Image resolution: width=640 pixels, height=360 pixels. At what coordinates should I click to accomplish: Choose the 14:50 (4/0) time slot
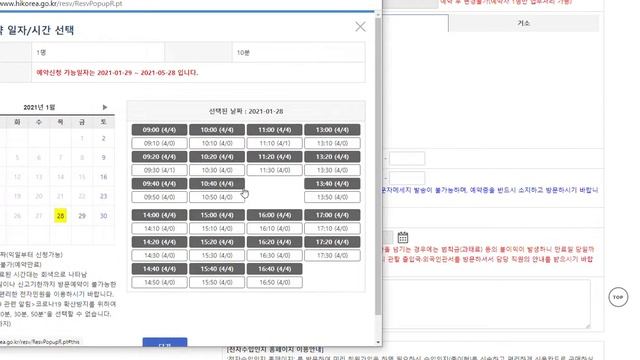coord(159,282)
